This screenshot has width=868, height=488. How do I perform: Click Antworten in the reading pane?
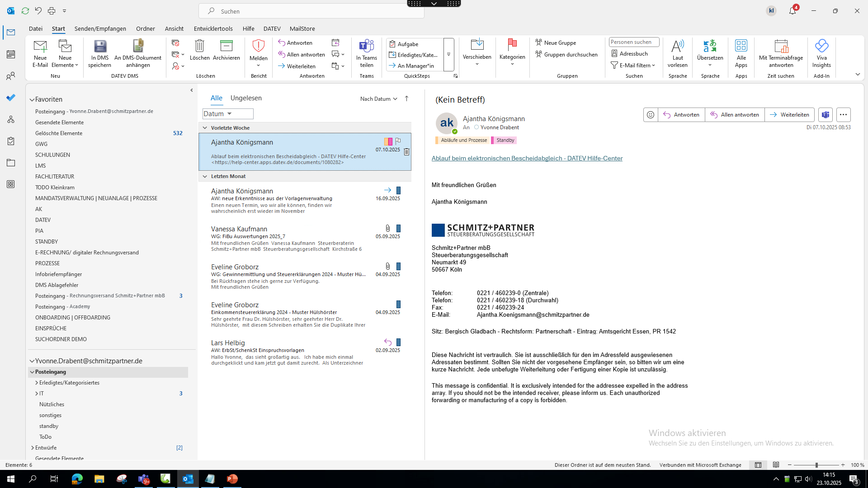(681, 115)
